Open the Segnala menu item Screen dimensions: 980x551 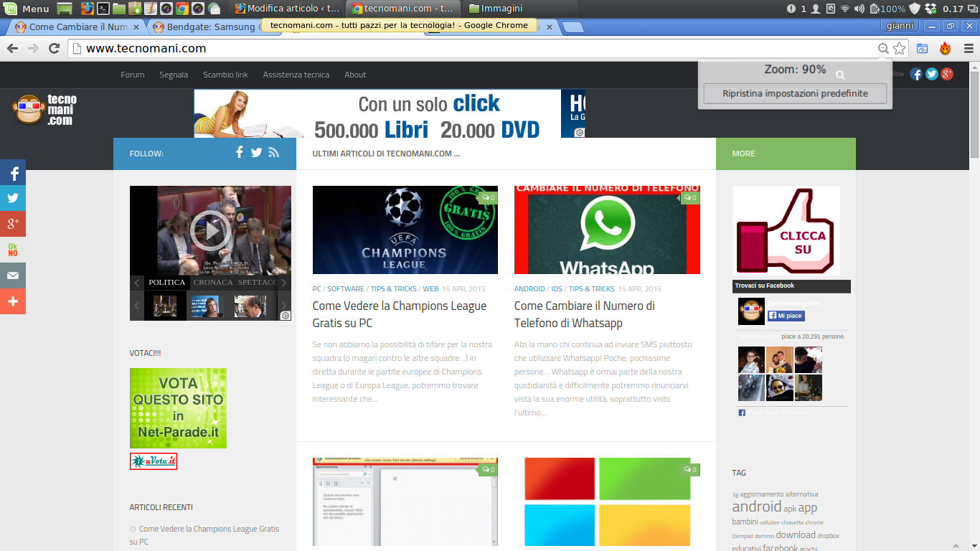pyautogui.click(x=174, y=75)
